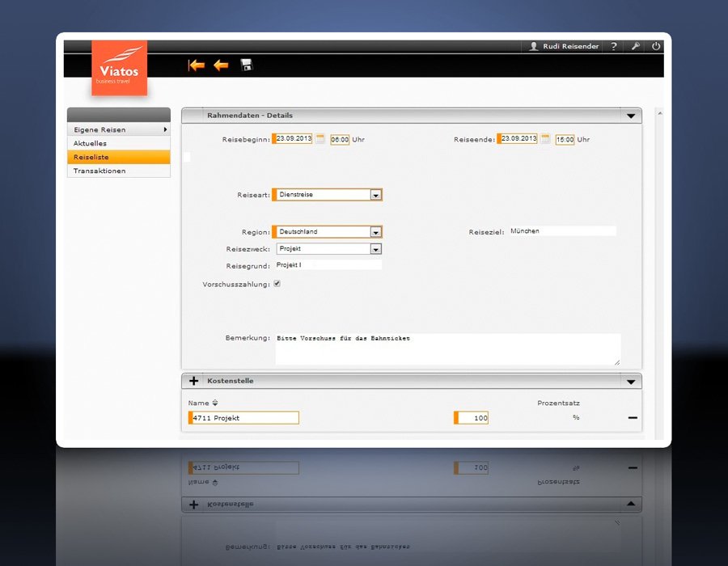This screenshot has height=566, width=728.
Task: Remove the 4711 Projekt row via minus icon
Action: (x=633, y=417)
